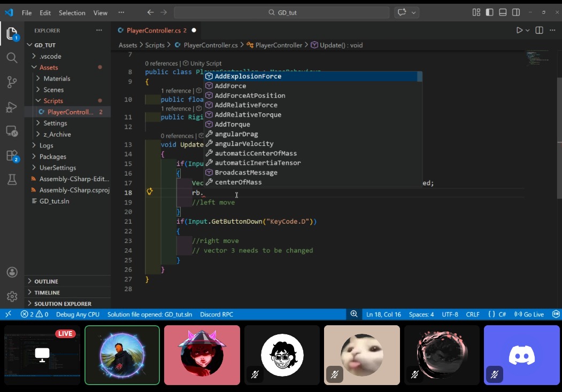The width and height of the screenshot is (562, 392).
Task: Open editor More Actions ellipsis
Action: [552, 30]
